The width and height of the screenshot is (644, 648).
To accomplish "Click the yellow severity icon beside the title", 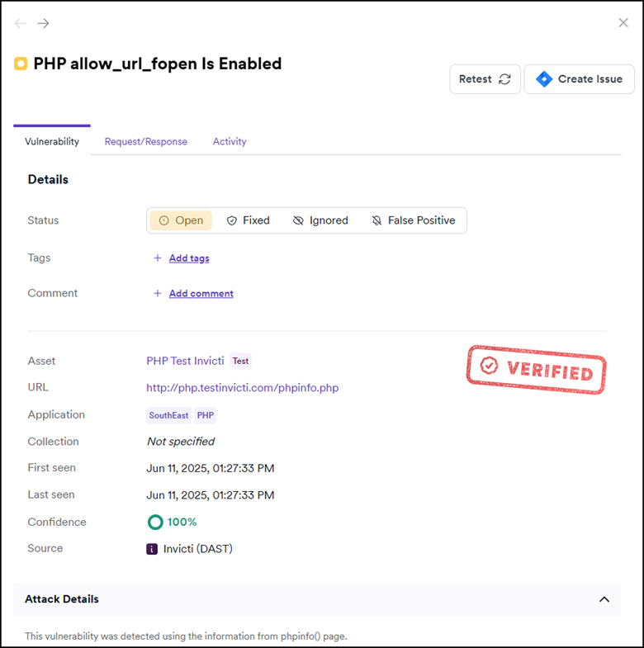I will point(21,64).
